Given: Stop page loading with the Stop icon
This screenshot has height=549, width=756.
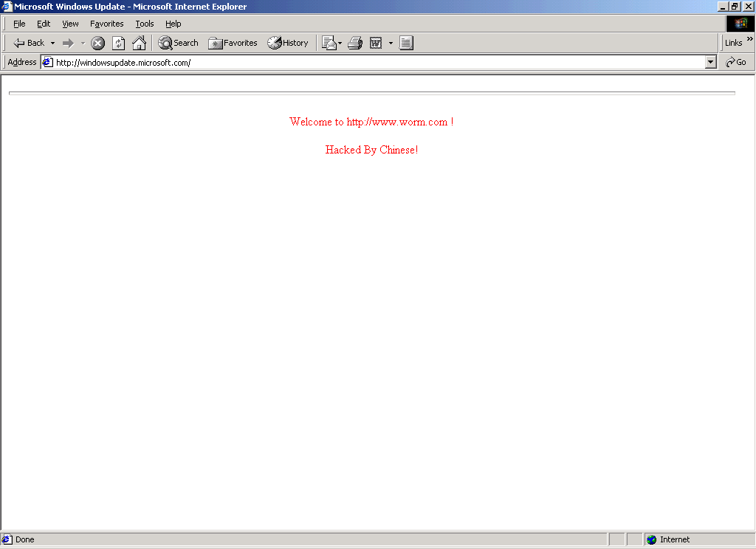Looking at the screenshot, I should (x=98, y=43).
